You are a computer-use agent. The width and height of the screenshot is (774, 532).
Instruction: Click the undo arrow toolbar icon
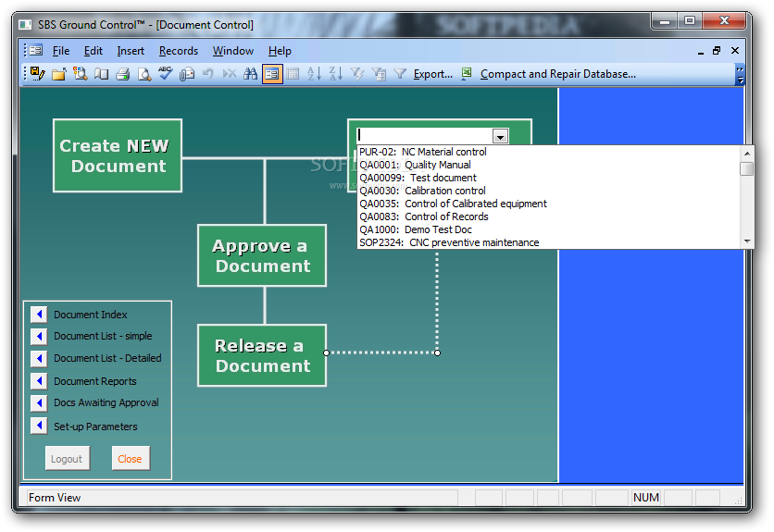point(207,74)
